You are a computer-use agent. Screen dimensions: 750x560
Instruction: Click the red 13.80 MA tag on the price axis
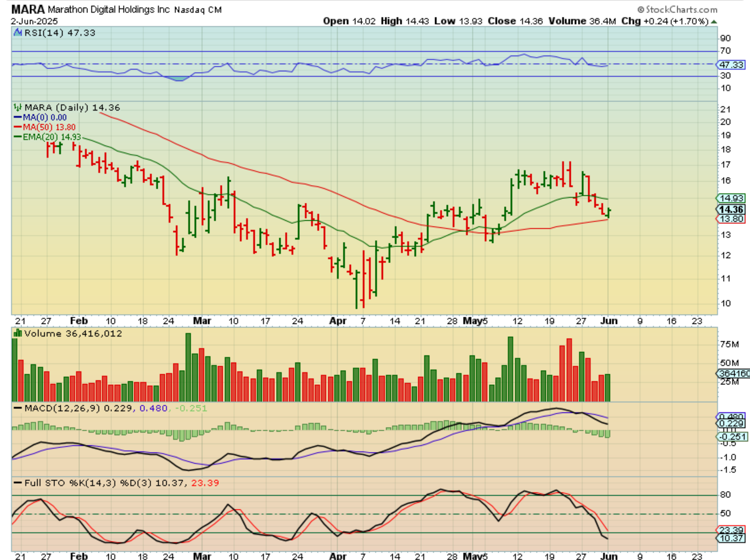pos(731,219)
